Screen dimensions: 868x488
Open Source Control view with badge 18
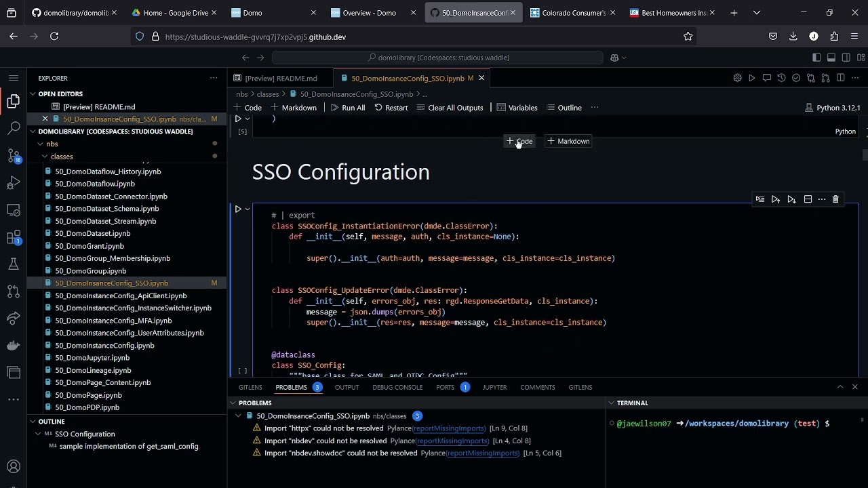tap(14, 155)
